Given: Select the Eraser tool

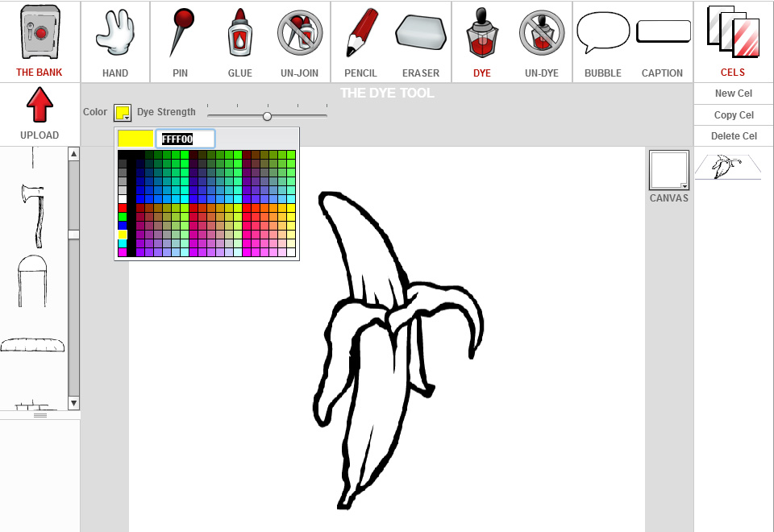Looking at the screenshot, I should (421, 32).
